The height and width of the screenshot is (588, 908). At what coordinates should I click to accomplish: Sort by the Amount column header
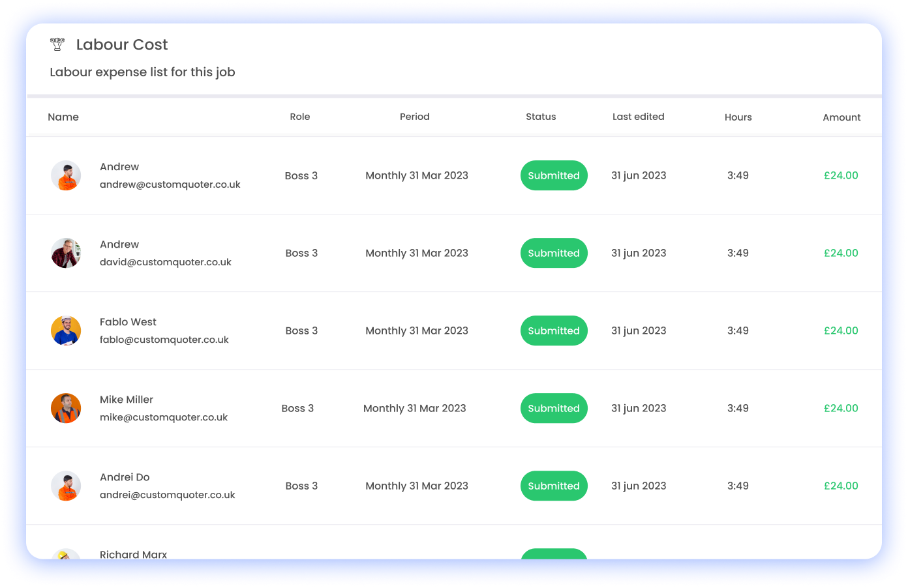pyautogui.click(x=841, y=117)
